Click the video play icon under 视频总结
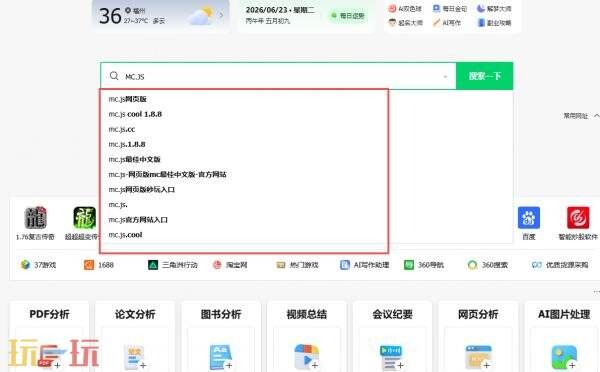 (x=307, y=357)
